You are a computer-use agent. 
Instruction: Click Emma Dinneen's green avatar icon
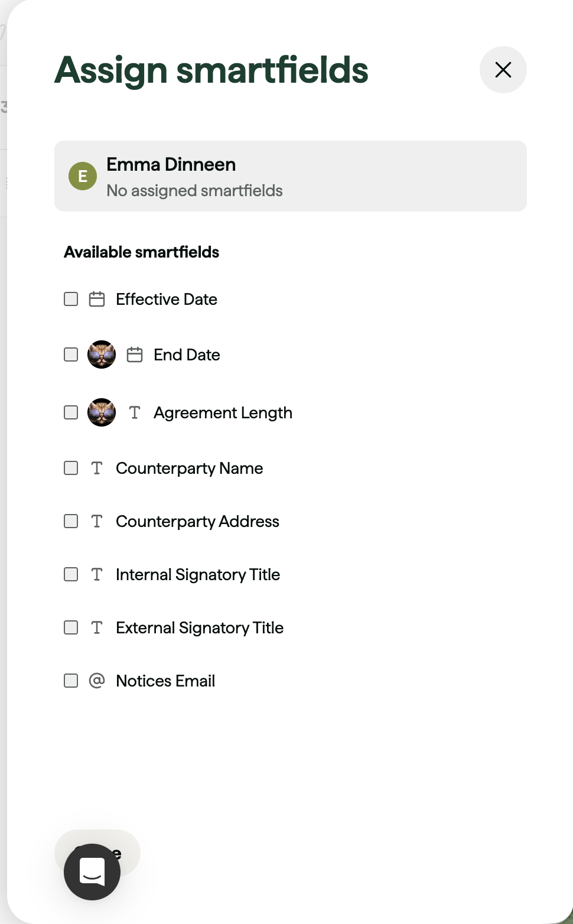(x=83, y=176)
